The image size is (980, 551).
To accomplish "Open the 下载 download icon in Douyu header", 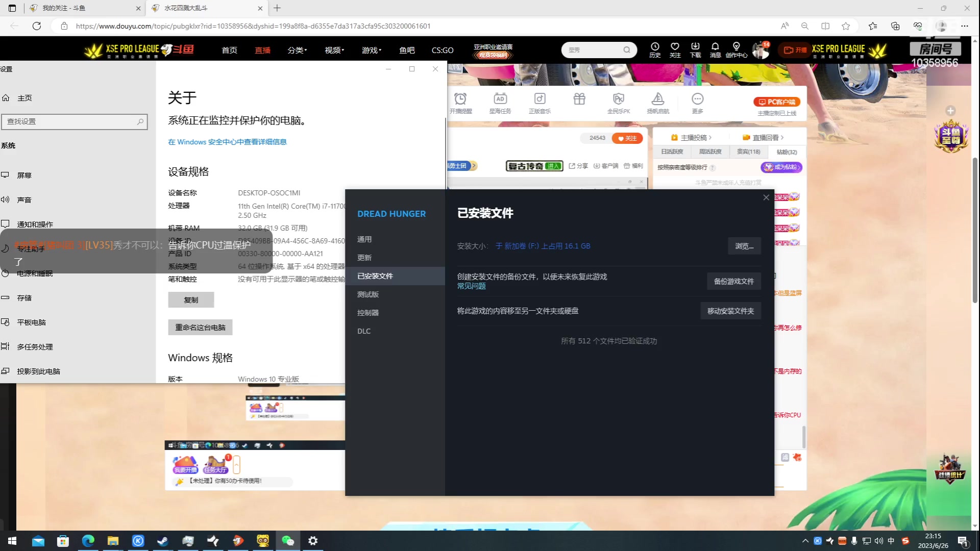I will click(x=695, y=49).
